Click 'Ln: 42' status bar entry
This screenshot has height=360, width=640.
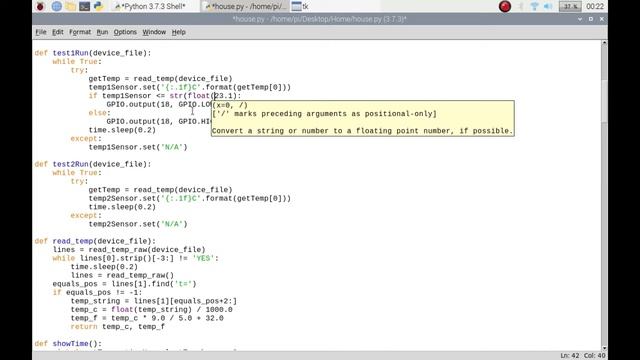click(x=570, y=356)
